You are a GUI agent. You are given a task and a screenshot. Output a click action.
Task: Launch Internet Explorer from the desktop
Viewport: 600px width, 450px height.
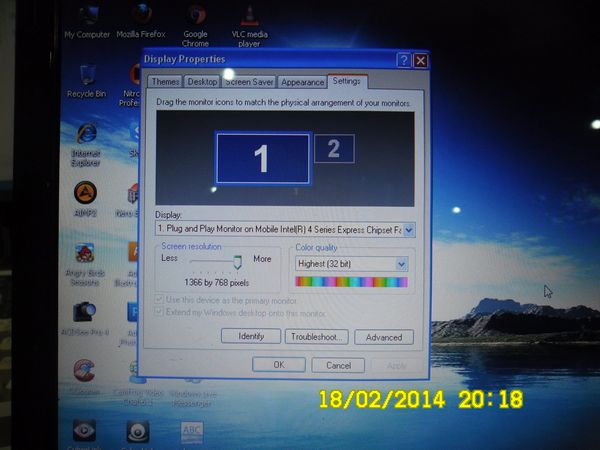[x=86, y=145]
